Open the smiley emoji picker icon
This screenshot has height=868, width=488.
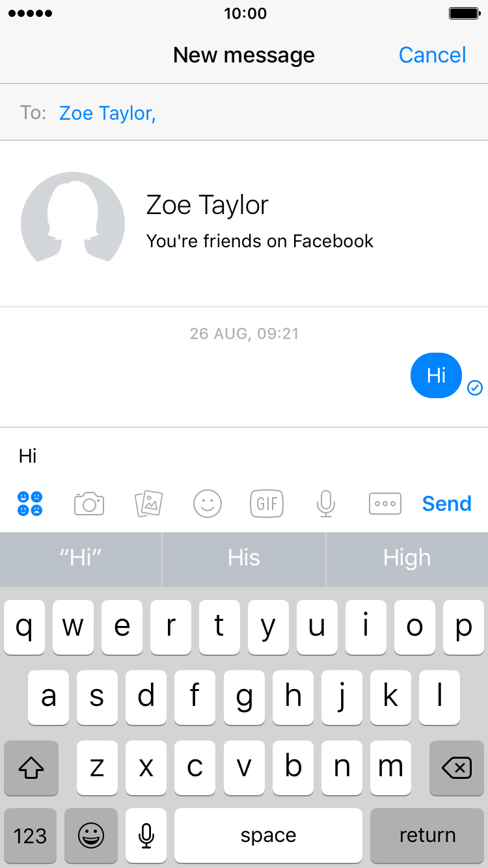tap(208, 504)
